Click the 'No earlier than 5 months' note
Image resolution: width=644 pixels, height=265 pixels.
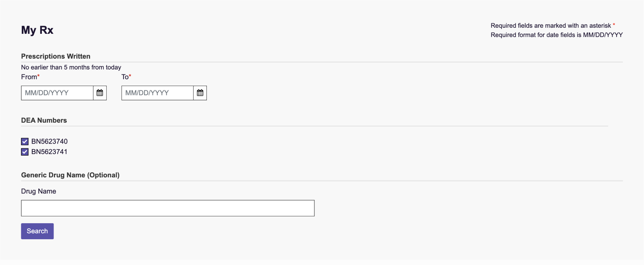71,67
